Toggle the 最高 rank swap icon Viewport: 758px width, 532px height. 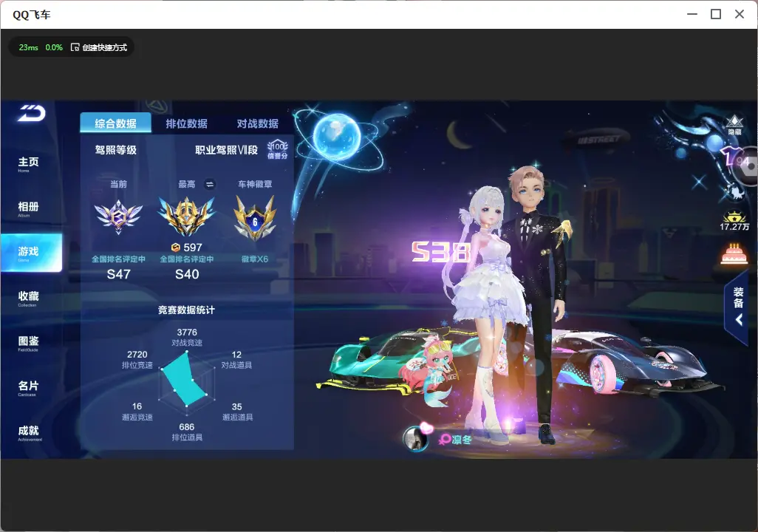pyautogui.click(x=209, y=184)
